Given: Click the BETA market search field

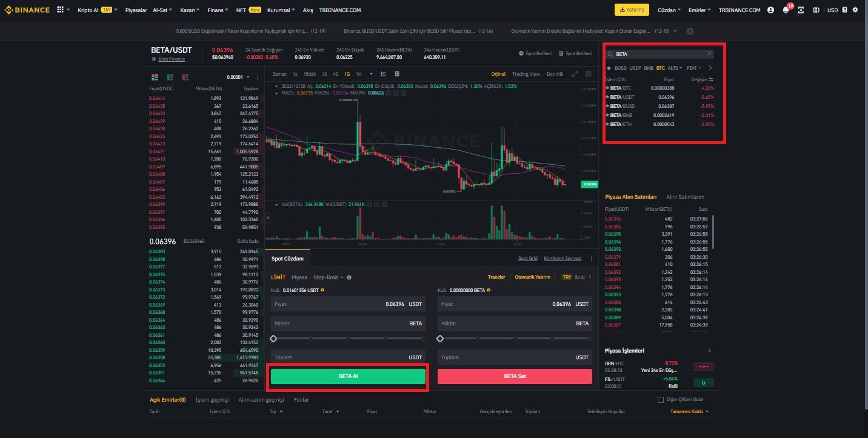Looking at the screenshot, I should [x=660, y=54].
